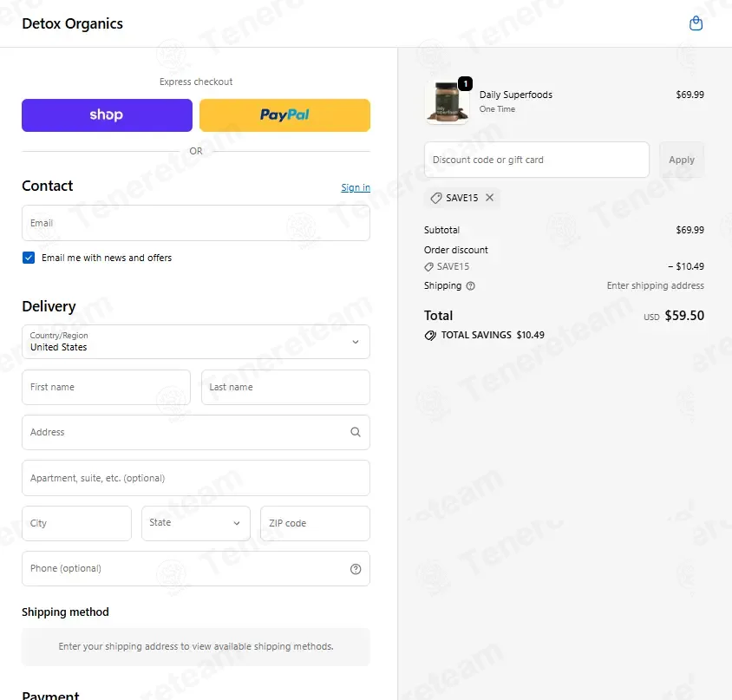Click the Subtotal $69.99 amount

690,230
